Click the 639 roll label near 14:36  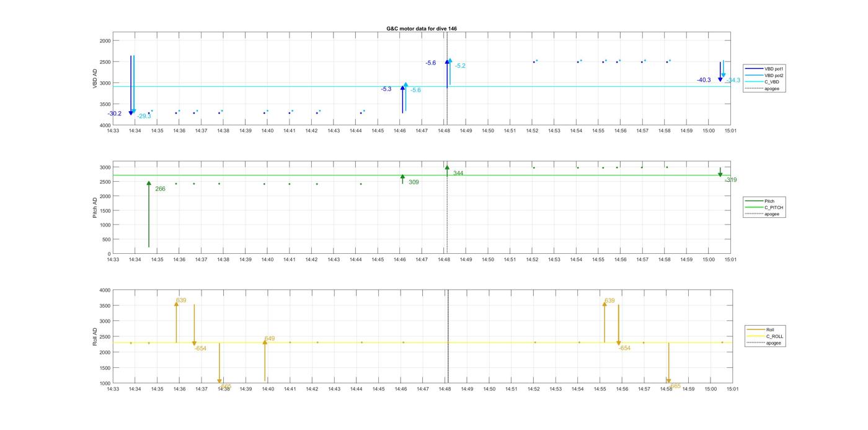click(x=181, y=300)
